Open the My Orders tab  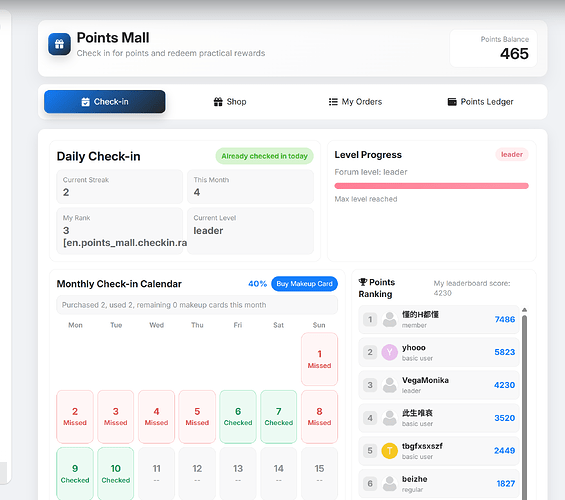coord(355,102)
